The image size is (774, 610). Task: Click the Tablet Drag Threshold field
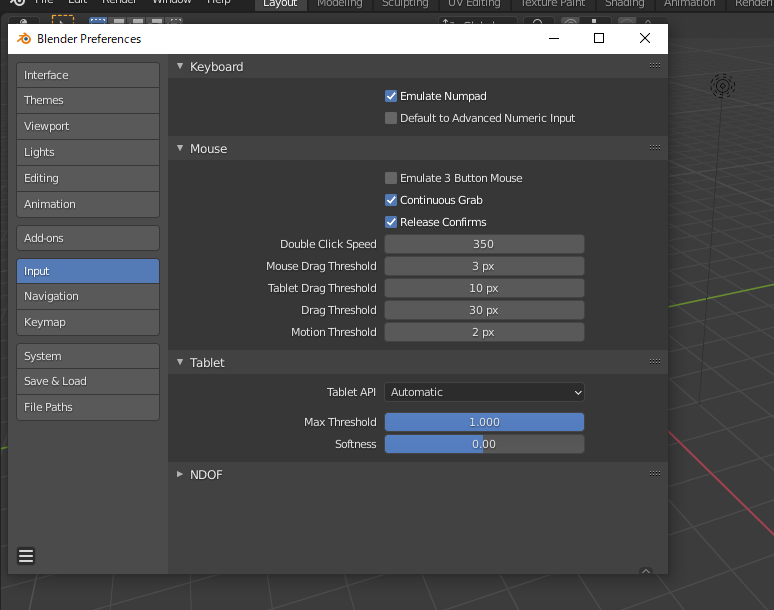484,288
